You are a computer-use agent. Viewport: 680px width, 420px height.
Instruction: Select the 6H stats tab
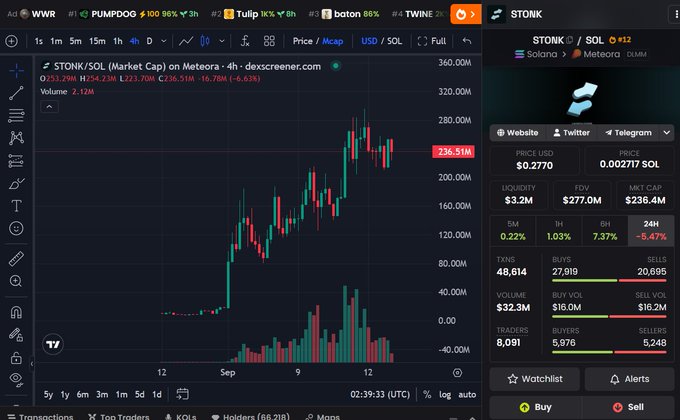click(x=605, y=230)
